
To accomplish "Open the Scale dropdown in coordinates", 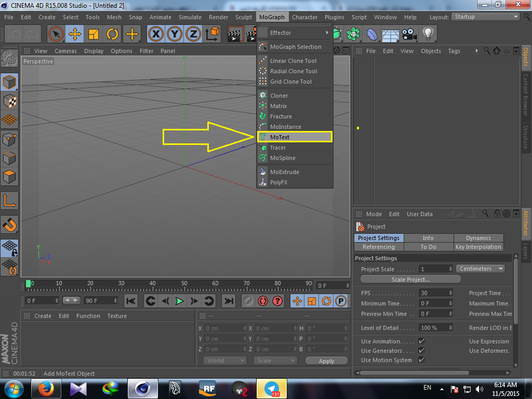I will click(x=275, y=361).
